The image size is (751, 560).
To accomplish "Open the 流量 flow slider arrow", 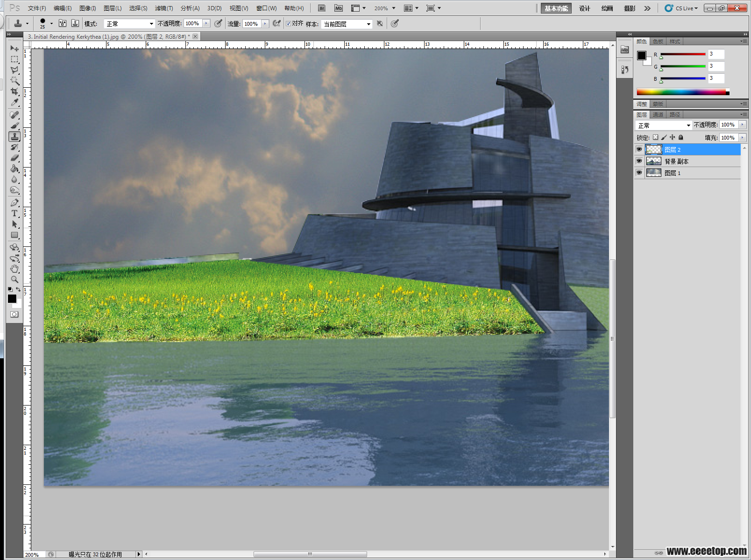I will point(265,23).
